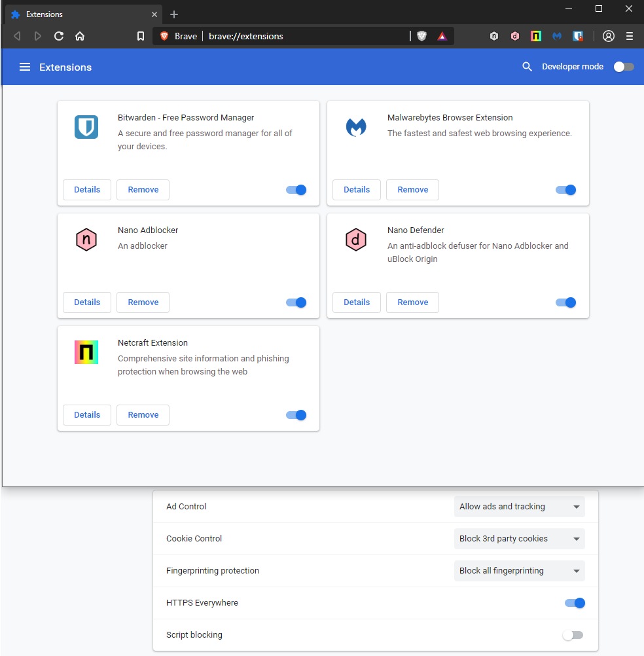Open the Extensions hamburger main menu
This screenshot has height=656, width=644.
(x=25, y=67)
